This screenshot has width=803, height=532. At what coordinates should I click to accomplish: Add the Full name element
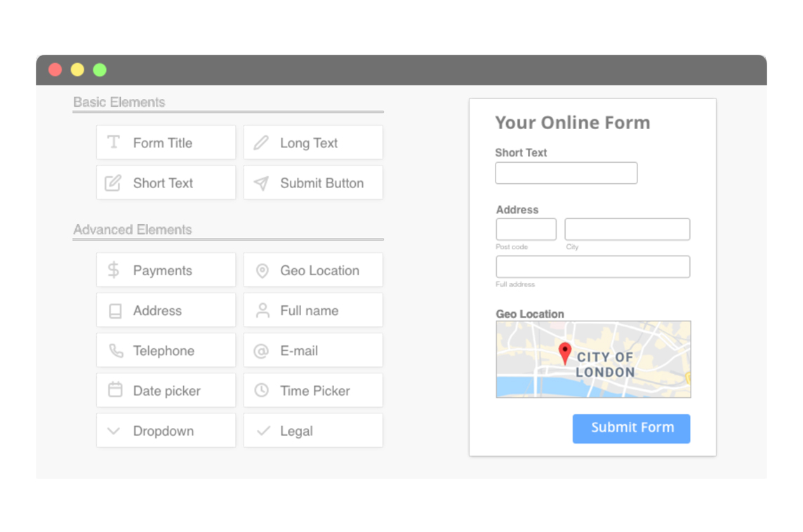(x=313, y=310)
